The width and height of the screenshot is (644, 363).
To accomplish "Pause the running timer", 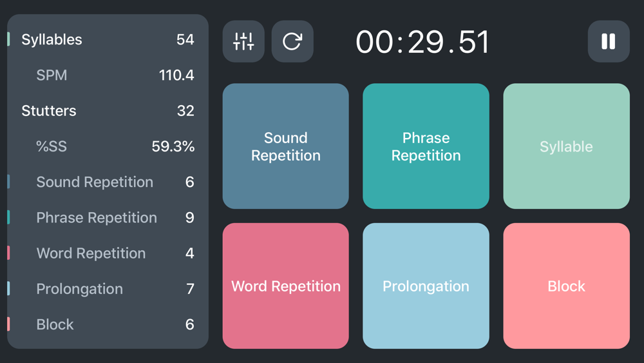I will [608, 41].
